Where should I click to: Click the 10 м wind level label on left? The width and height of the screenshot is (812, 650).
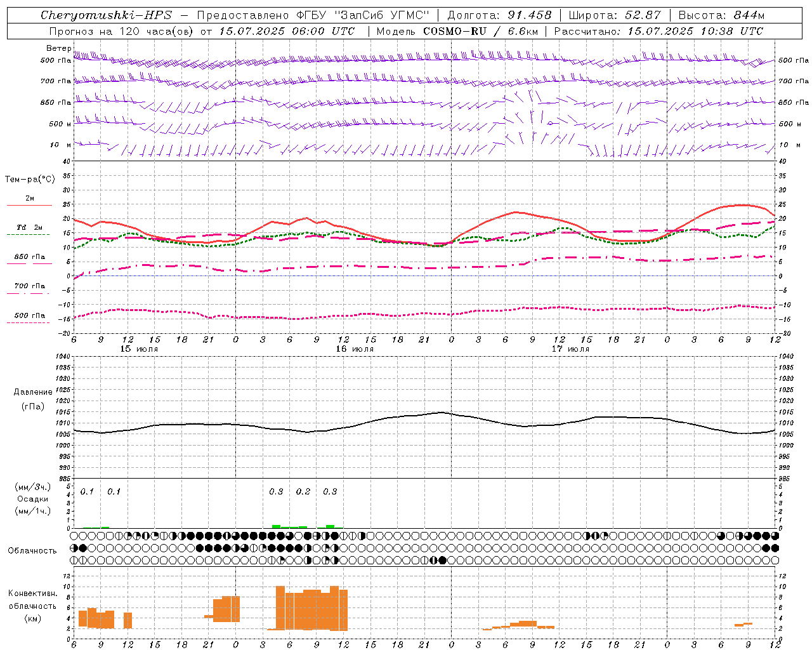[61, 145]
